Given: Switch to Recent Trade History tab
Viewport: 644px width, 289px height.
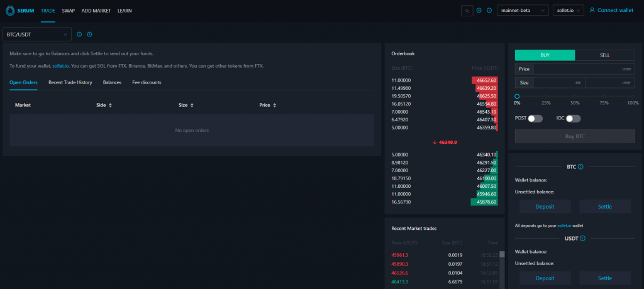Looking at the screenshot, I should tap(70, 82).
